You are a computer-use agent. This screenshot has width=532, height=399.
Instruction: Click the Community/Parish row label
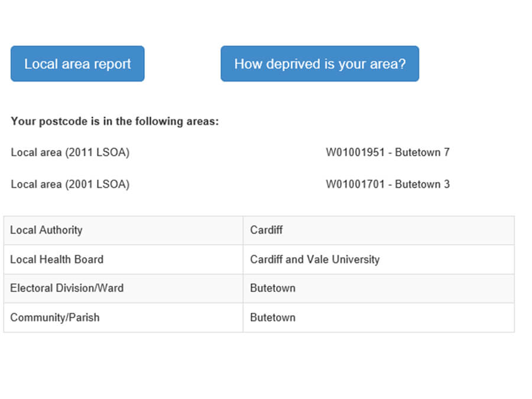pyautogui.click(x=56, y=317)
